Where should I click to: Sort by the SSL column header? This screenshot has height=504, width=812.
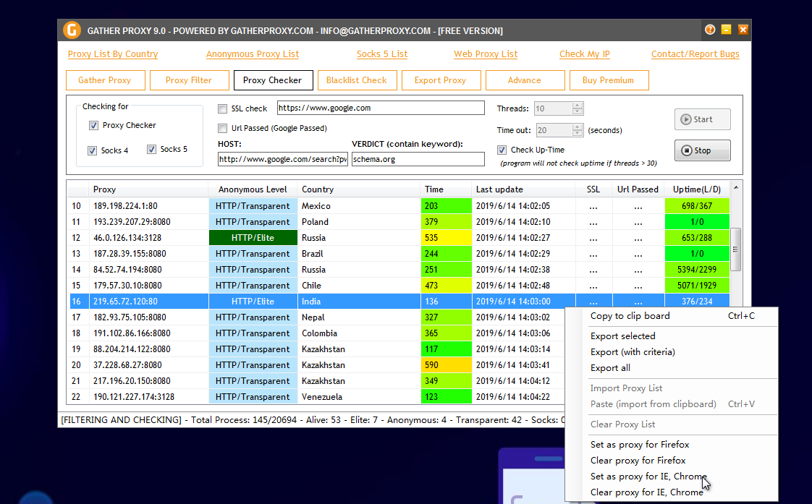pyautogui.click(x=593, y=189)
